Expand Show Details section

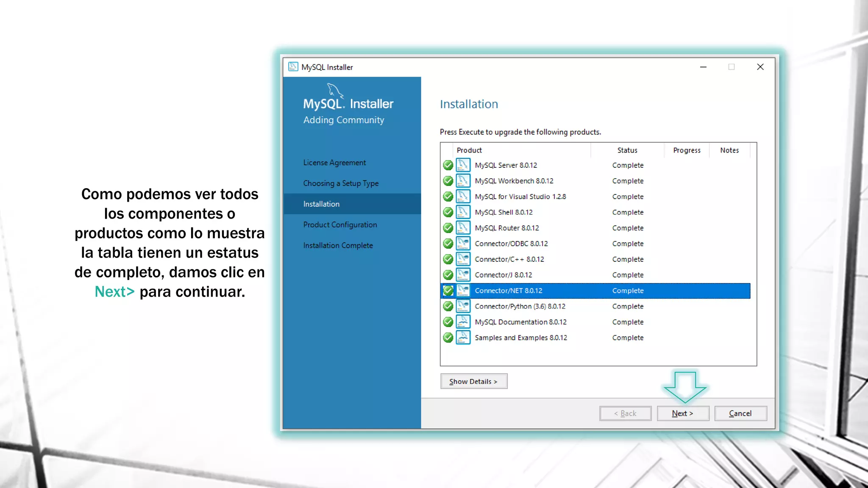tap(474, 381)
